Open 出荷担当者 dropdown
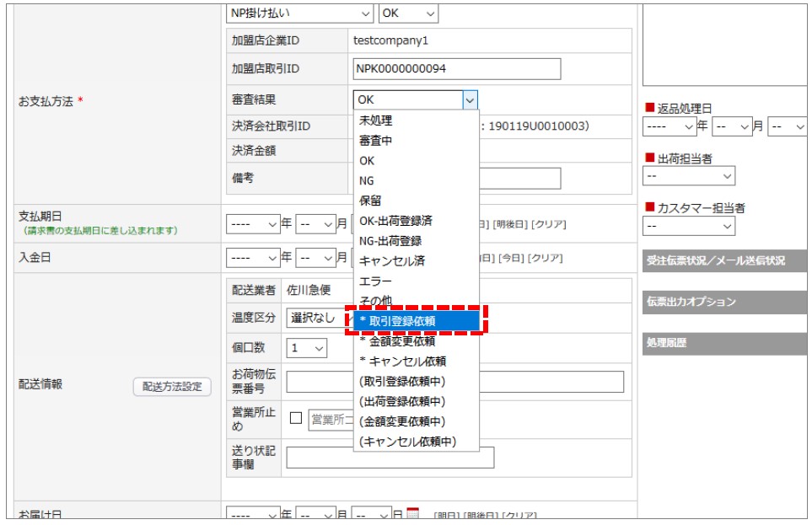The width and height of the screenshot is (812, 525). point(689,176)
